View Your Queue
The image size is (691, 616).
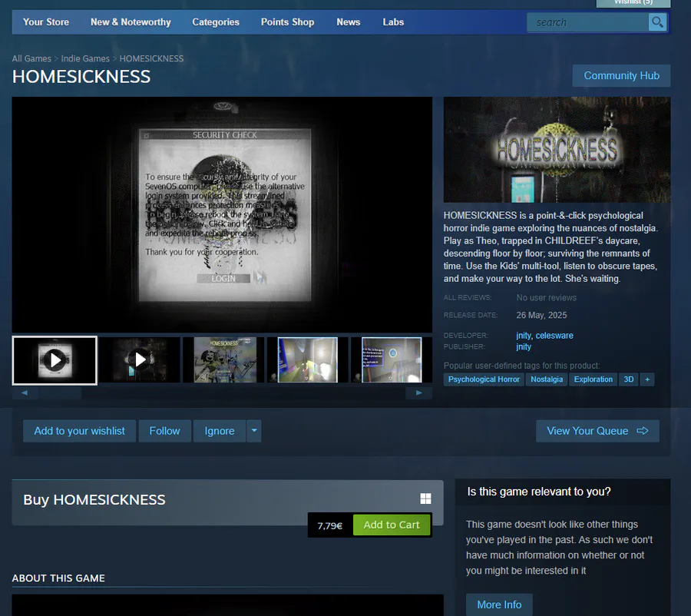[x=597, y=431]
